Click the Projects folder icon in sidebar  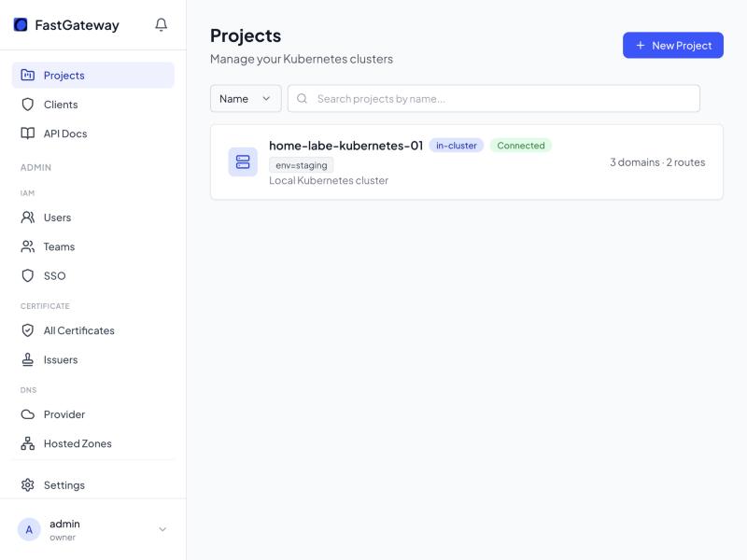(x=28, y=75)
